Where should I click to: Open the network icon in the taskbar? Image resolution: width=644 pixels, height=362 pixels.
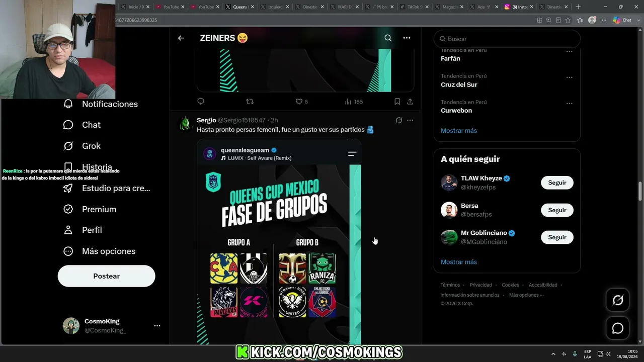click(600, 354)
